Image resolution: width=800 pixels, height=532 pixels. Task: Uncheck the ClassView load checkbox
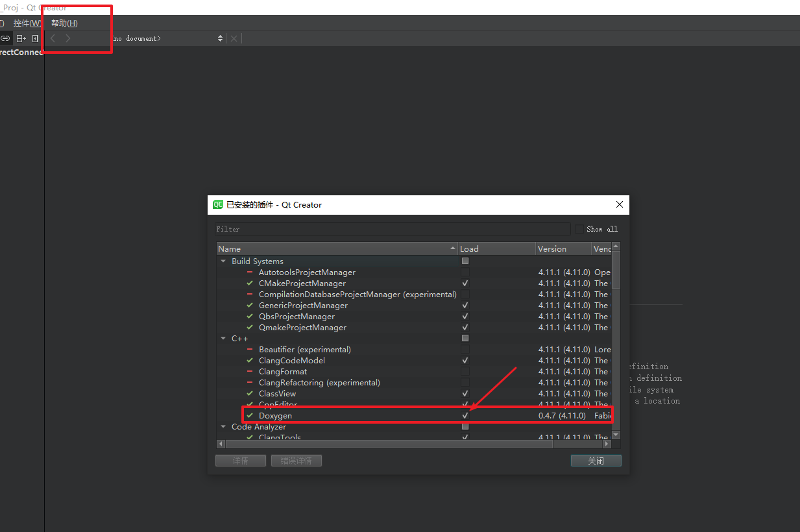465,394
